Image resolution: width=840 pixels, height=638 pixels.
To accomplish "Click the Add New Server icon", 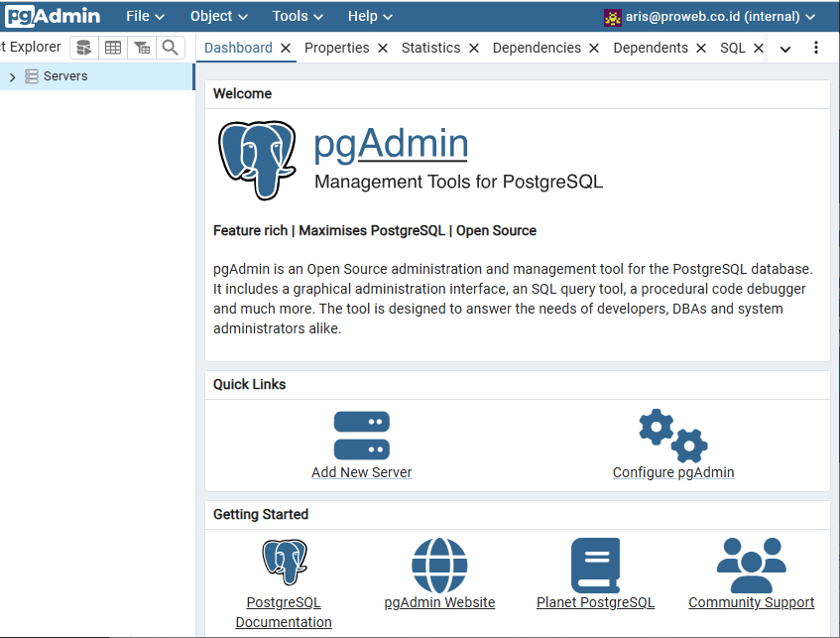I will coord(362,436).
